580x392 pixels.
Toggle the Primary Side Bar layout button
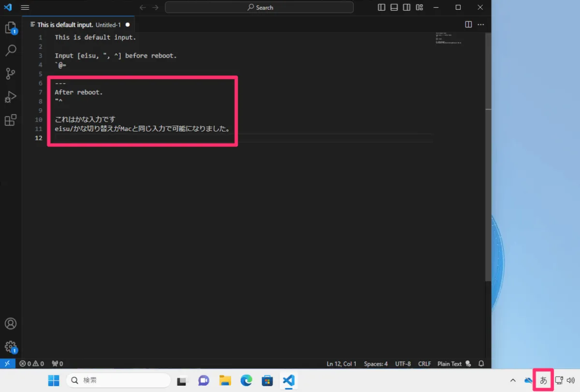(382, 7)
